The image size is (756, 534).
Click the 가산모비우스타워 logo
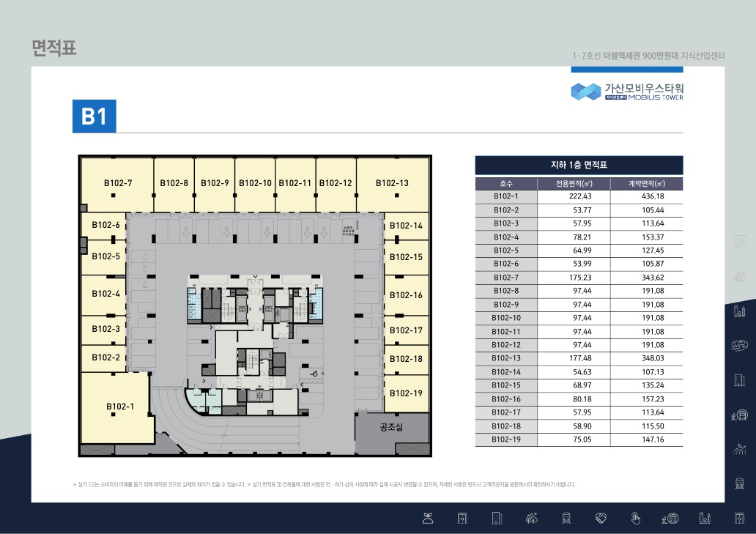[627, 91]
